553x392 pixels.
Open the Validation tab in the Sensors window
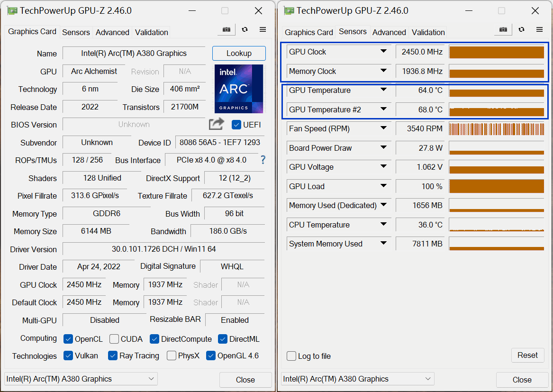point(428,32)
